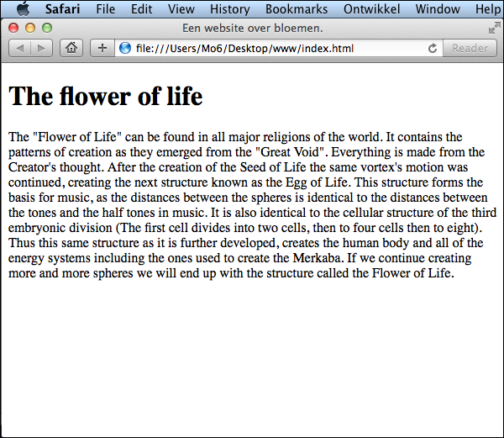Click the globe icon in the address bar
The width and height of the screenshot is (504, 438).
[125, 48]
